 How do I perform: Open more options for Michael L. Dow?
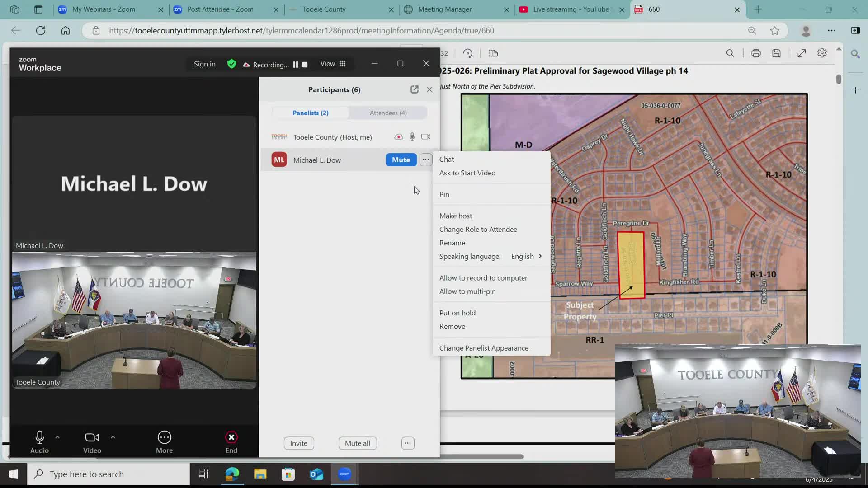pyautogui.click(x=426, y=160)
